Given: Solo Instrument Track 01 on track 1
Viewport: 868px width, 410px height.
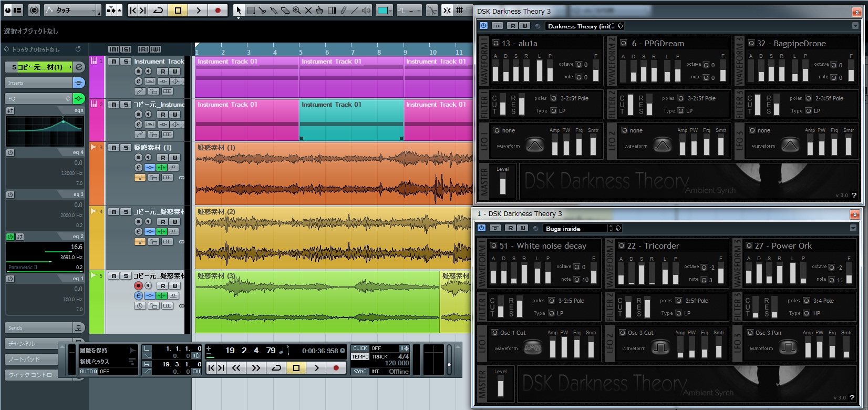Looking at the screenshot, I should coord(126,61).
